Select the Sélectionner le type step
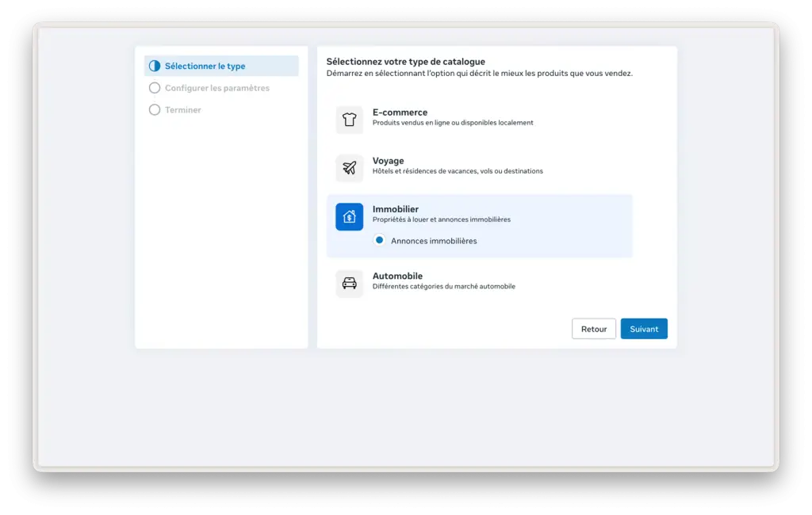Screen dimensions: 812x515 tap(206, 66)
